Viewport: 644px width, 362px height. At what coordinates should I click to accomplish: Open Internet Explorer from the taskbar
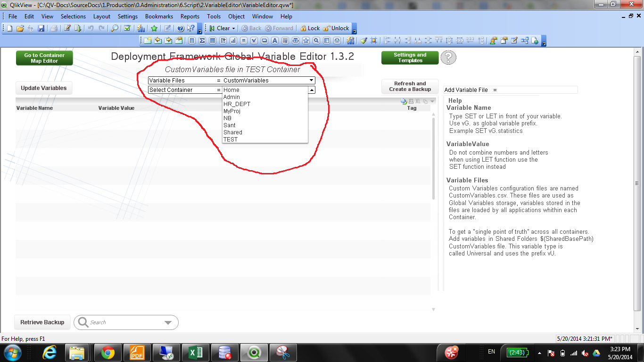click(x=50, y=352)
